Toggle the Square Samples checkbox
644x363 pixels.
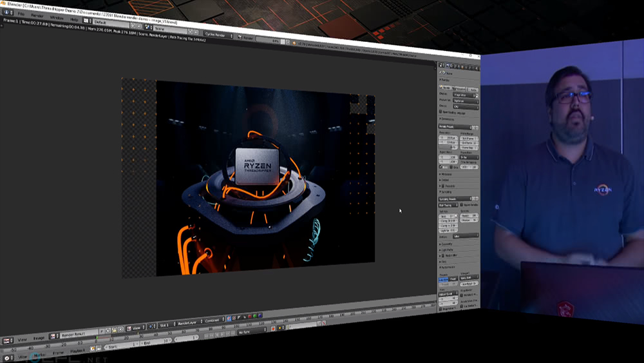click(461, 205)
